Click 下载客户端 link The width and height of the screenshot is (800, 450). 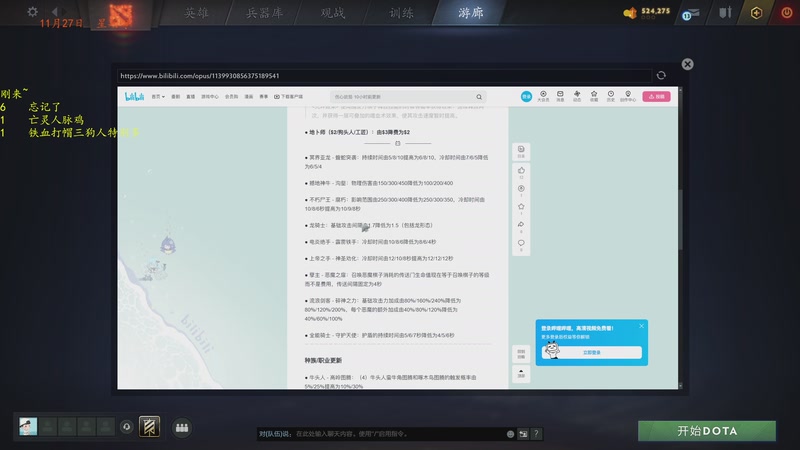[288, 96]
